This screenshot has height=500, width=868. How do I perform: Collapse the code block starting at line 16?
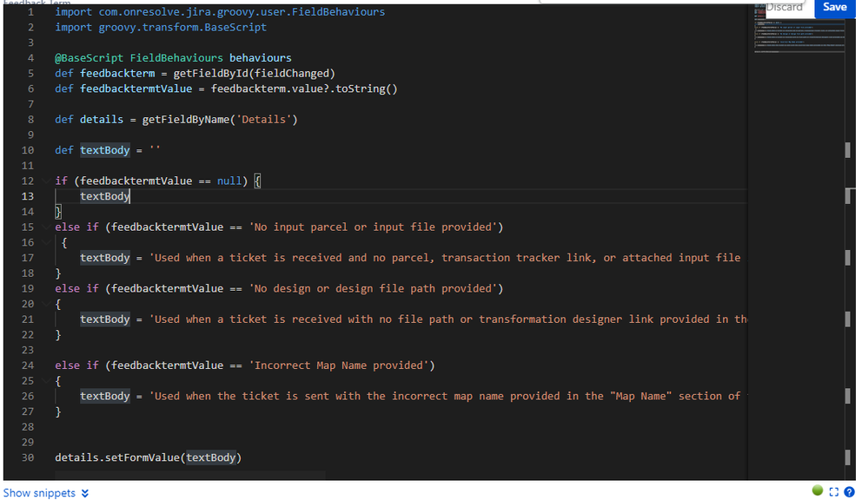click(x=45, y=241)
